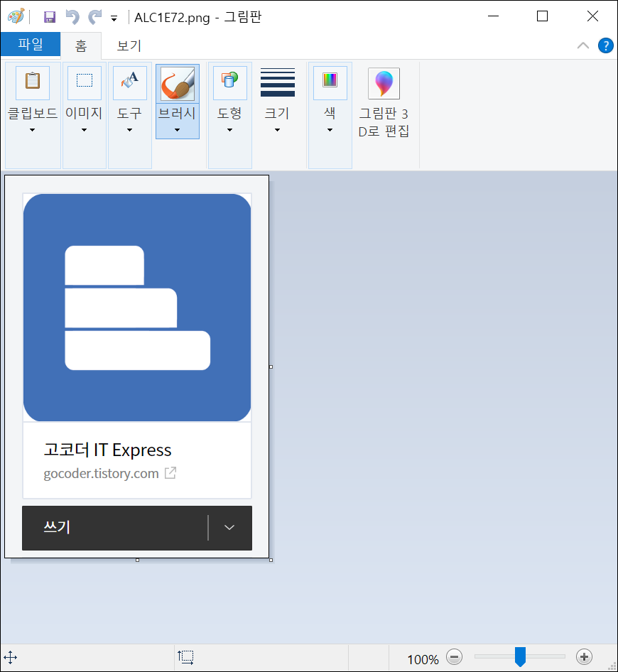Image resolution: width=618 pixels, height=672 pixels.
Task: Click the canvas bottom-edge resize handle
Action: (x=137, y=560)
